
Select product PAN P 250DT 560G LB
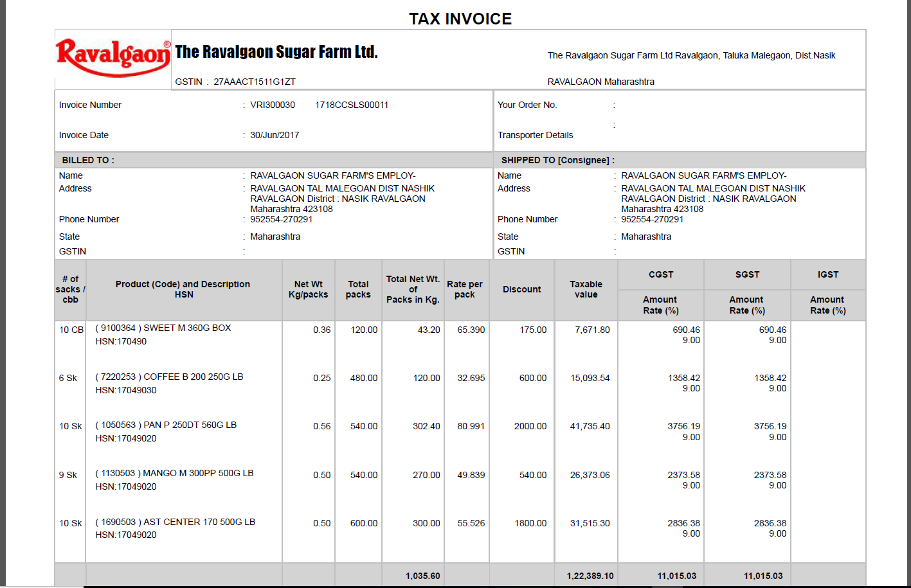click(190, 425)
